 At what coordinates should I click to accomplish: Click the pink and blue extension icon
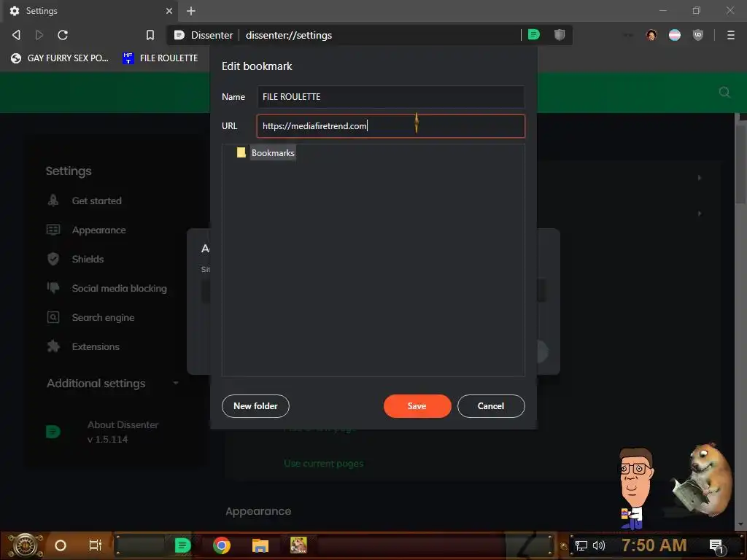675,35
